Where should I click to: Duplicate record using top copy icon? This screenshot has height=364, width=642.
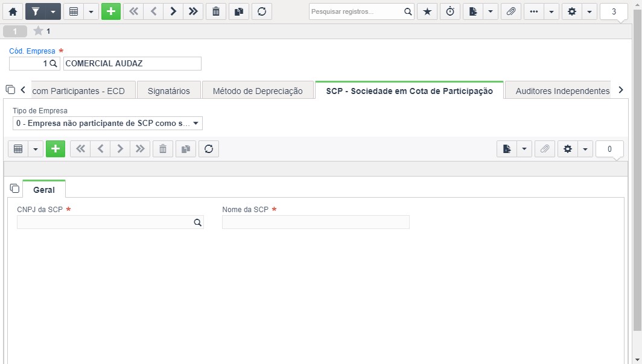coord(239,11)
